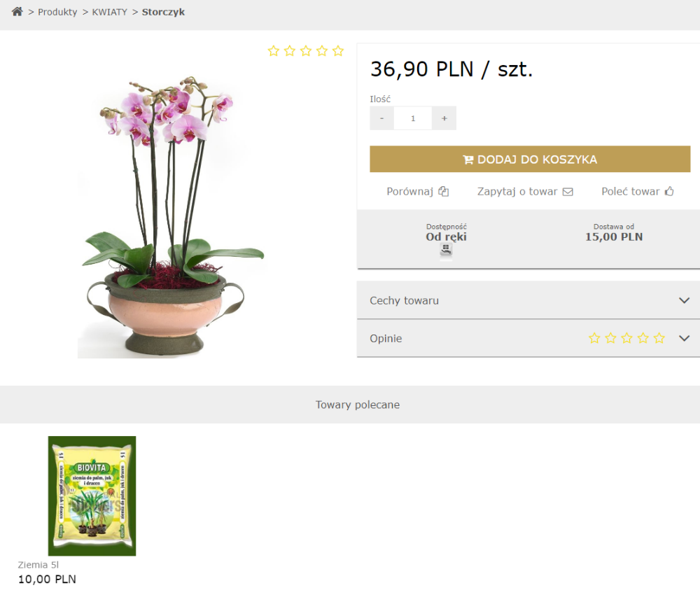Click the Zapytaj o towar link
The height and width of the screenshot is (604, 700).
click(517, 192)
